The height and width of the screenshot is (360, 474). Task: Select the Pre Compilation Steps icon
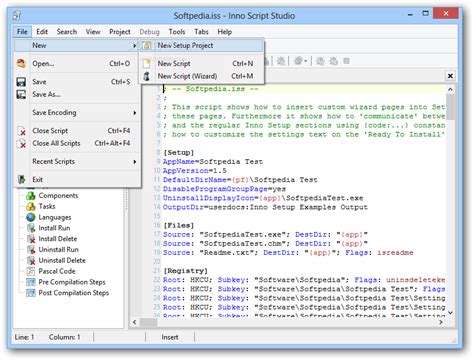pyautogui.click(x=31, y=282)
